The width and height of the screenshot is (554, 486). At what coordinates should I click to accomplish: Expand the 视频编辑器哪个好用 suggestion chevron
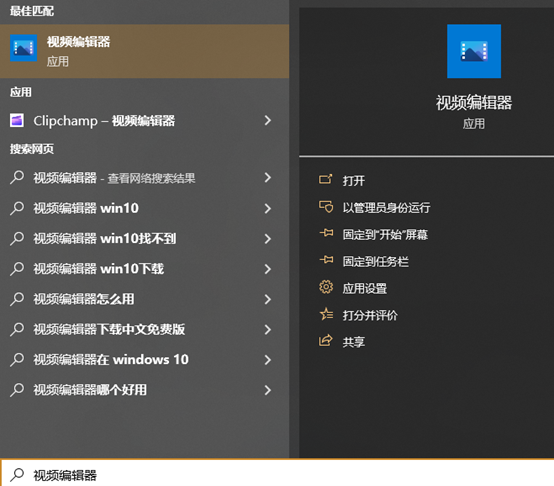[268, 390]
